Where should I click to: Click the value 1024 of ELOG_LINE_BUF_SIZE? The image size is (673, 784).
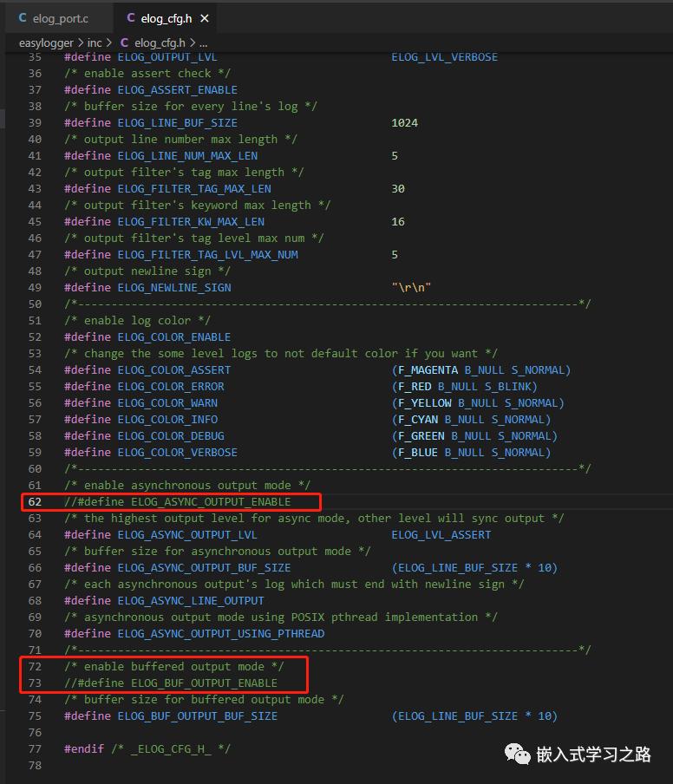[x=404, y=122]
